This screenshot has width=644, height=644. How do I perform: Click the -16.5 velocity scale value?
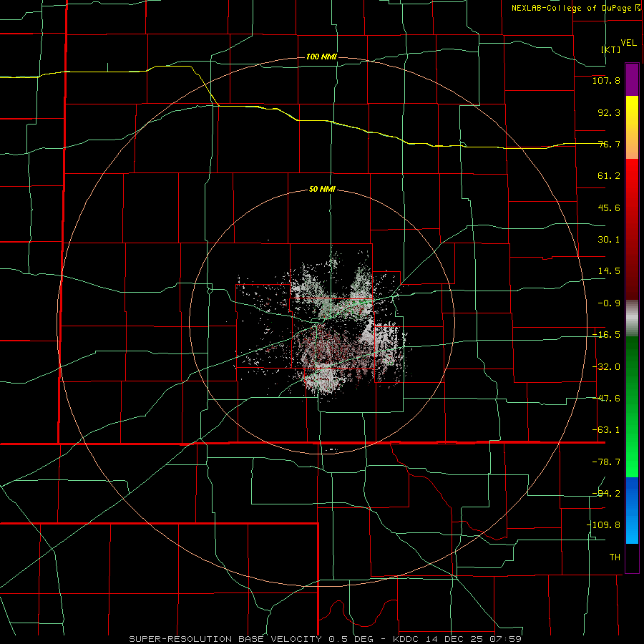click(x=606, y=335)
